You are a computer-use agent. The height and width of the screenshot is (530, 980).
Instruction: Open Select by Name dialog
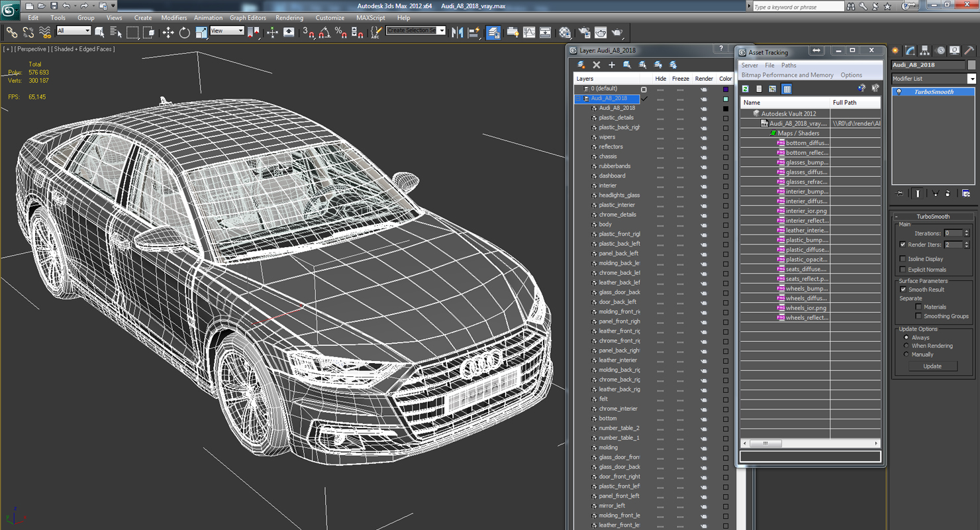(x=116, y=32)
